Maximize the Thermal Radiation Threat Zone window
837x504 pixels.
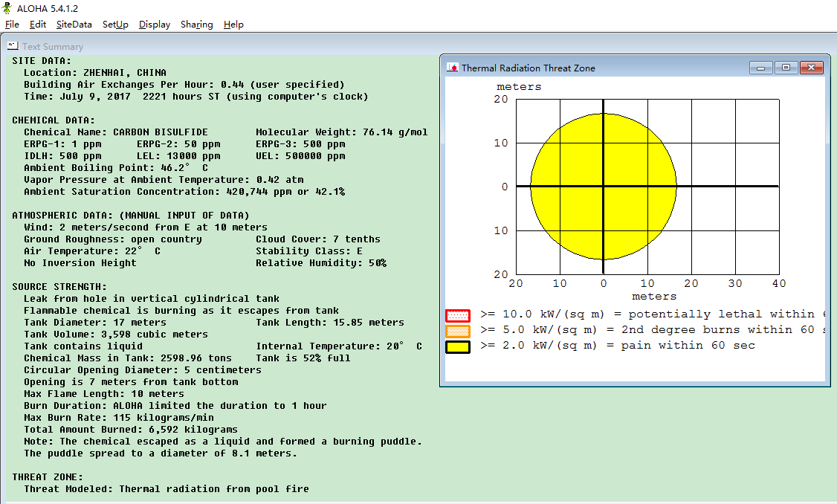786,67
